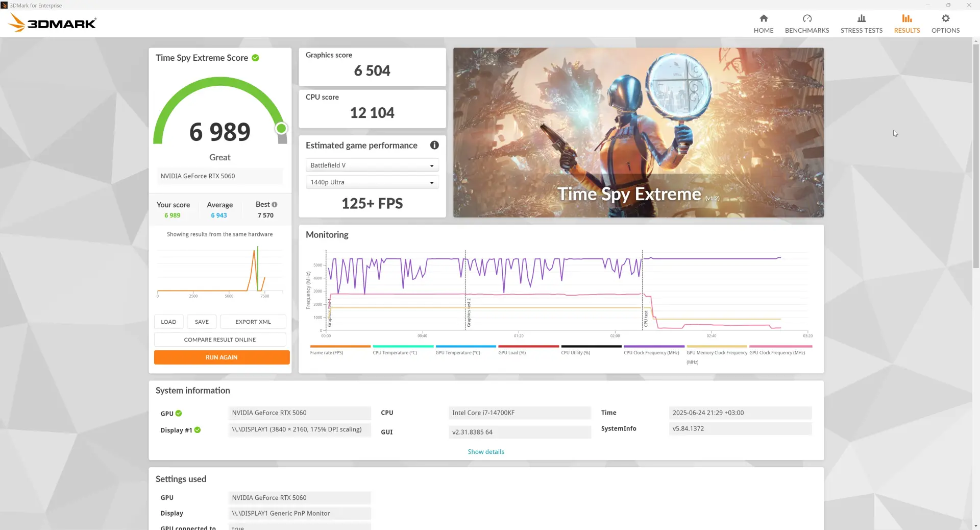Click the System information heading
Image resolution: width=980 pixels, height=530 pixels.
pos(193,391)
